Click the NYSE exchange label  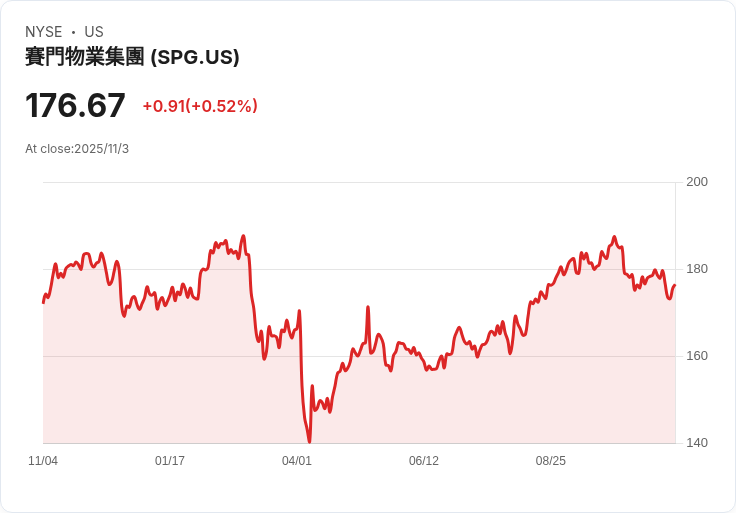[44, 32]
